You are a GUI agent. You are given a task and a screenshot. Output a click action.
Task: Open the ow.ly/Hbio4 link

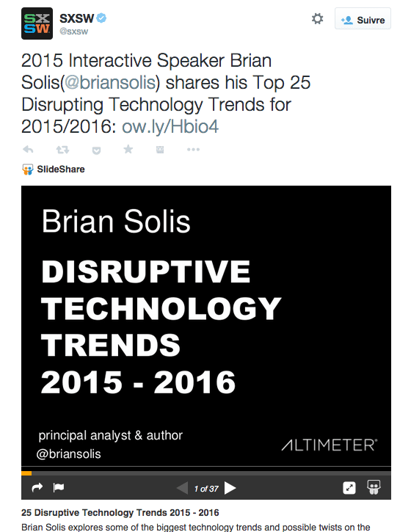(x=170, y=126)
